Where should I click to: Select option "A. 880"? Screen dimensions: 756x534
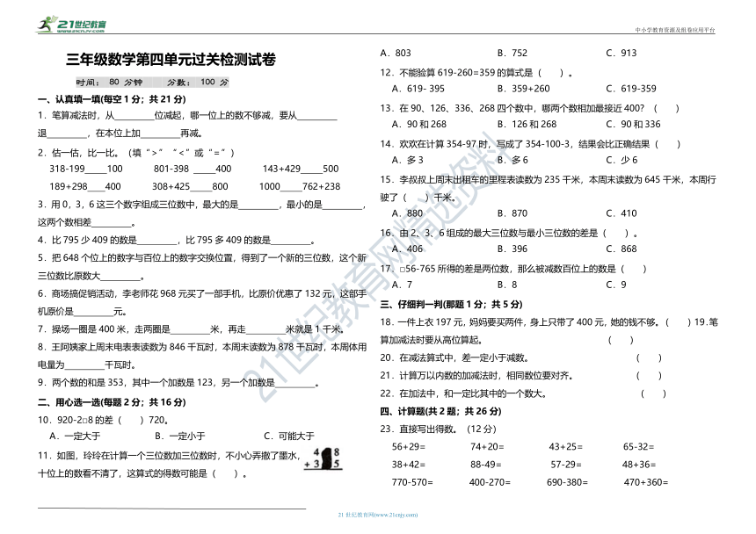point(407,213)
